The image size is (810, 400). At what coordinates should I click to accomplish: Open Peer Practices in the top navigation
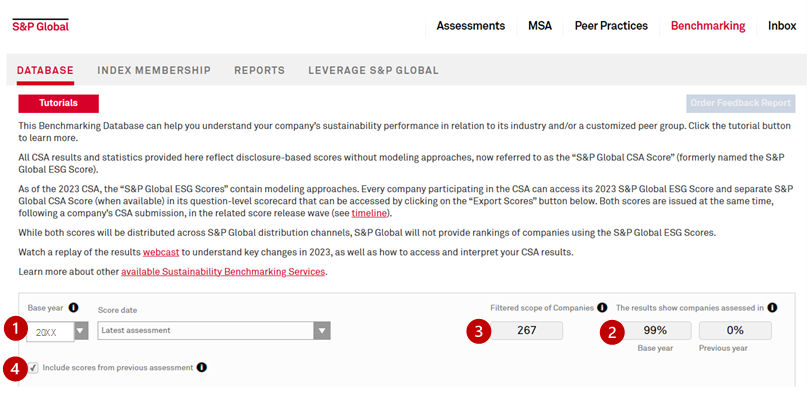coord(611,26)
